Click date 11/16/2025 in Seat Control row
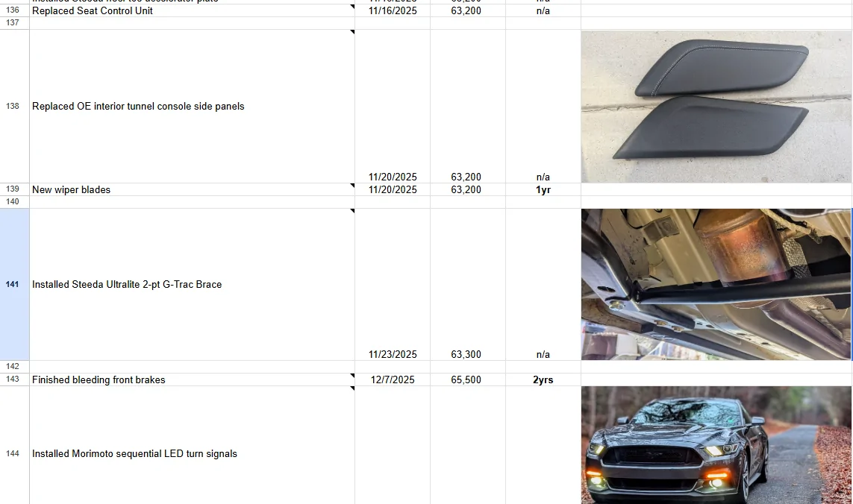 tap(393, 11)
